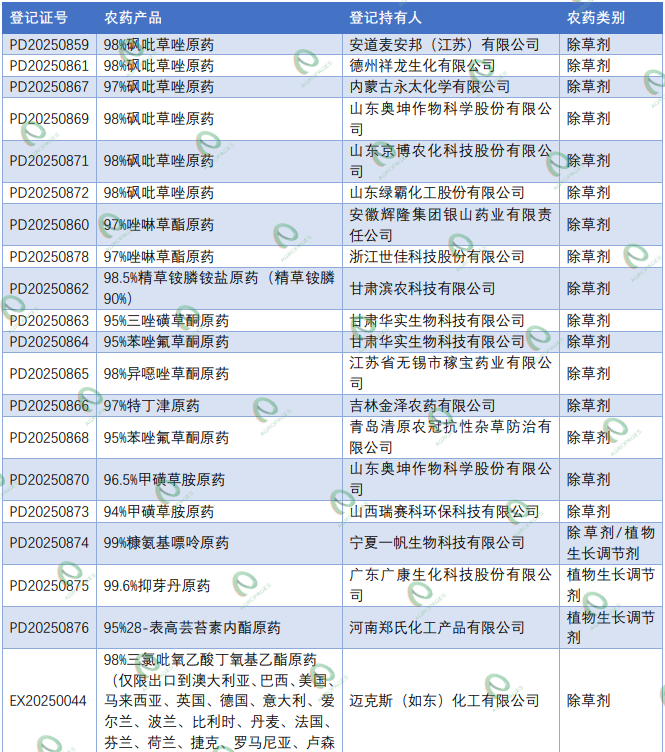Click 甘肃华实生物科技有限公司 in PD20250863 row
665x752 pixels.
[x=437, y=320]
